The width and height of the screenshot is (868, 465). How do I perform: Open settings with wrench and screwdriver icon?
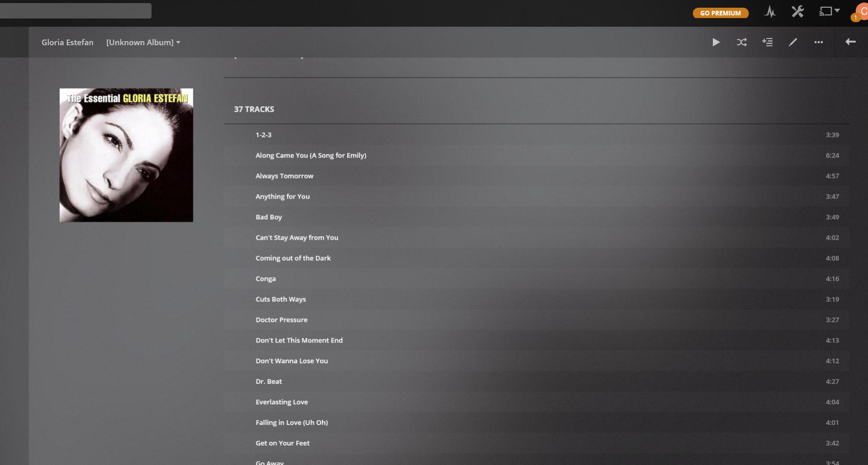pos(798,12)
